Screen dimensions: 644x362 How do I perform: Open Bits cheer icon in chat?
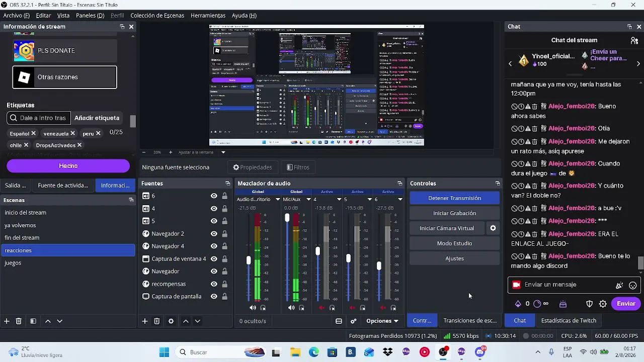pyautogui.click(x=518, y=304)
